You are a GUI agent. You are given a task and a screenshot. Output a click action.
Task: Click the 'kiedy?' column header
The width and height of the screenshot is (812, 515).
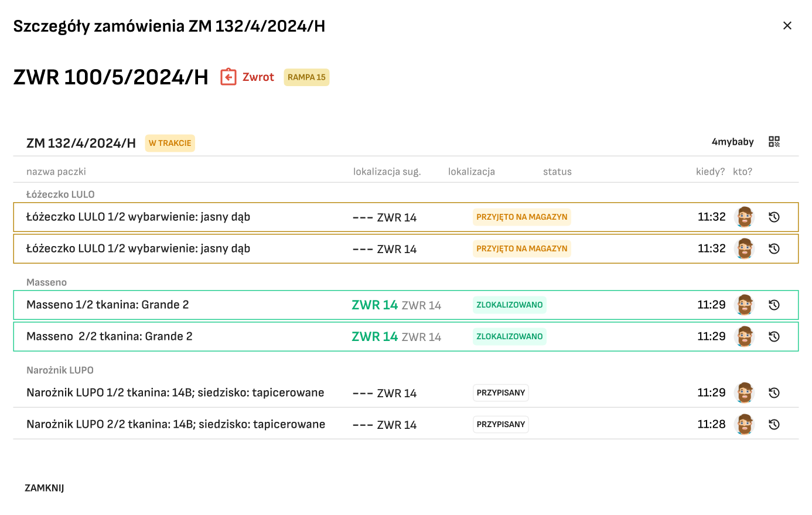710,172
